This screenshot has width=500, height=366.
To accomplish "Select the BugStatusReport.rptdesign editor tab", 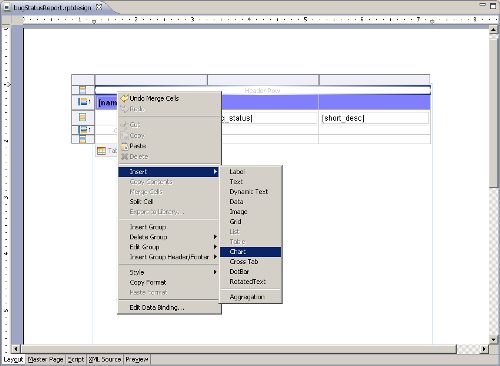I will [52, 7].
